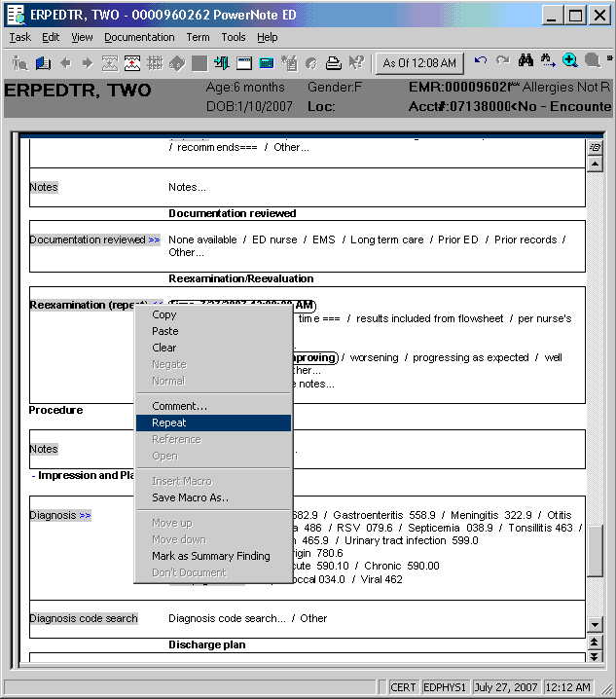The height and width of the screenshot is (699, 616).
Task: Click the redo arrow icon
Action: pos(502,61)
